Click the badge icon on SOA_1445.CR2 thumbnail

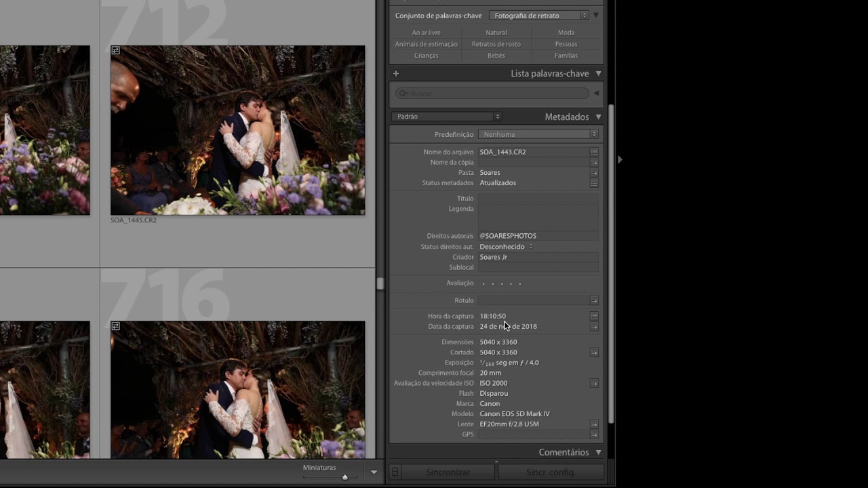[x=116, y=50]
